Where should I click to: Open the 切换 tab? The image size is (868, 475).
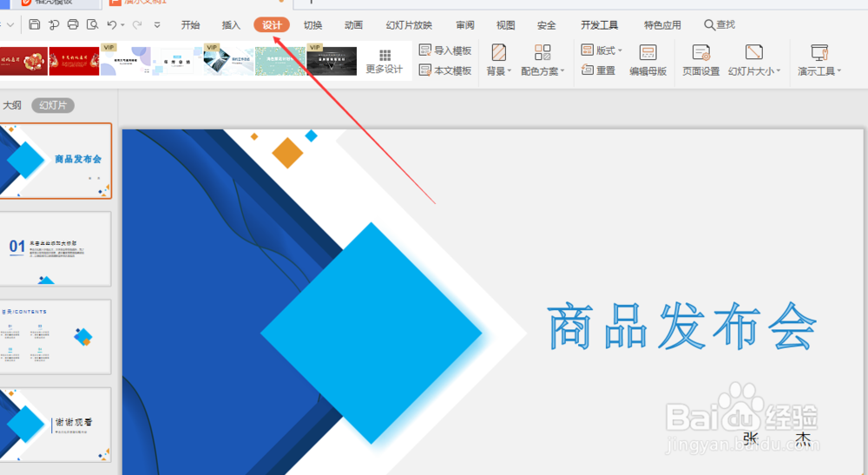point(312,25)
